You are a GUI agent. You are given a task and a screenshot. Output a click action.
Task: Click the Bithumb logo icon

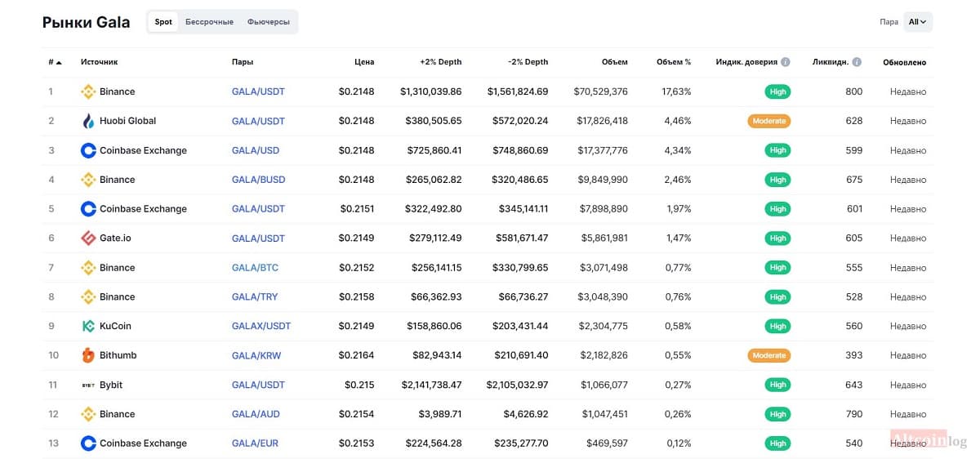(x=88, y=355)
